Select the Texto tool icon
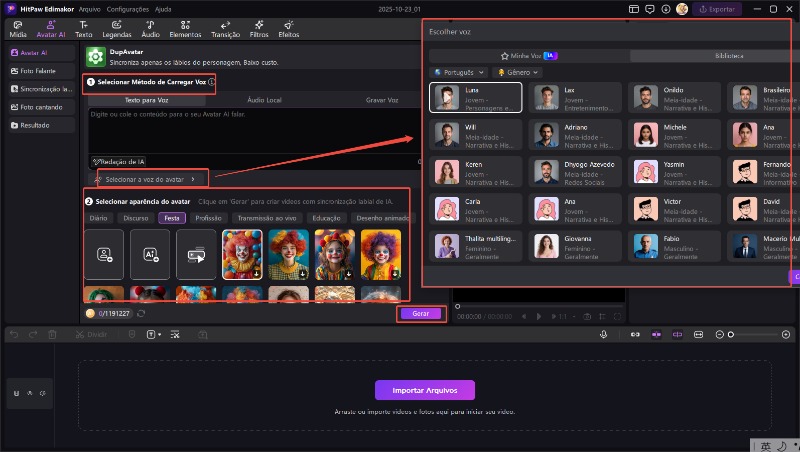 pyautogui.click(x=83, y=28)
